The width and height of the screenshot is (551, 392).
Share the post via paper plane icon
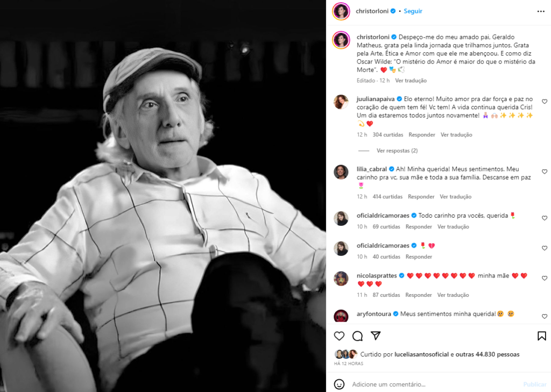tap(376, 336)
